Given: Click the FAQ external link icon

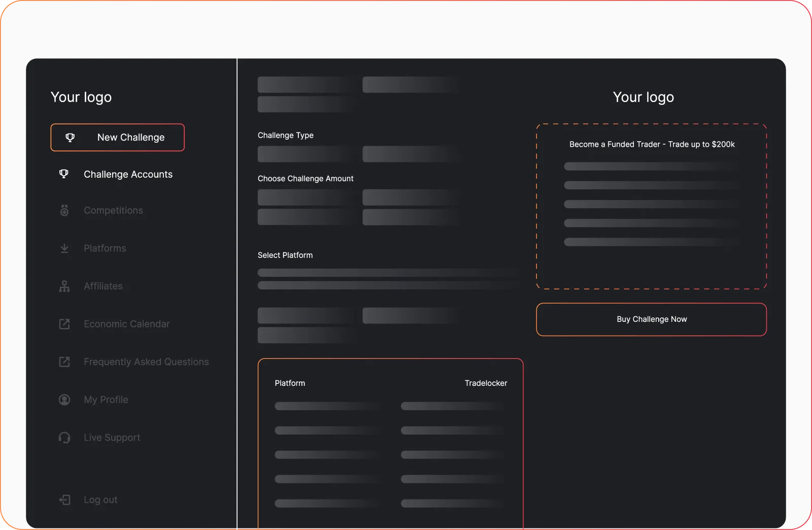Looking at the screenshot, I should 64,362.
